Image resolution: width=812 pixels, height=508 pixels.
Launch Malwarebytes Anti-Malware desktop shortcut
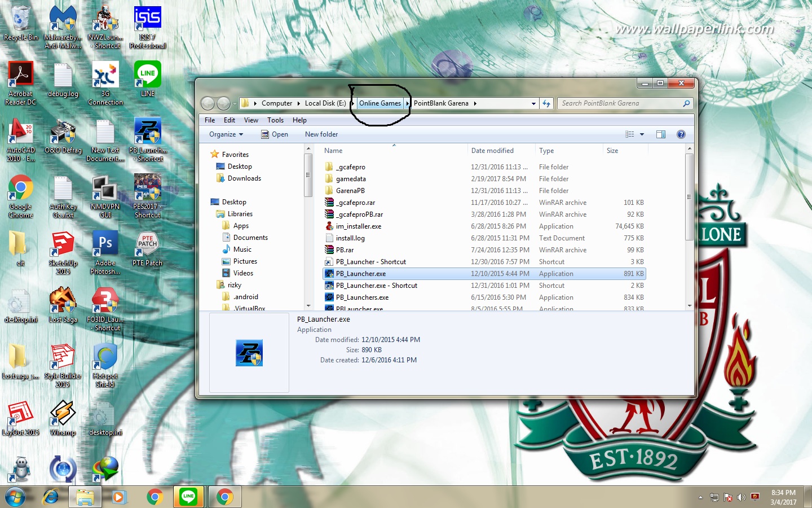[63, 27]
